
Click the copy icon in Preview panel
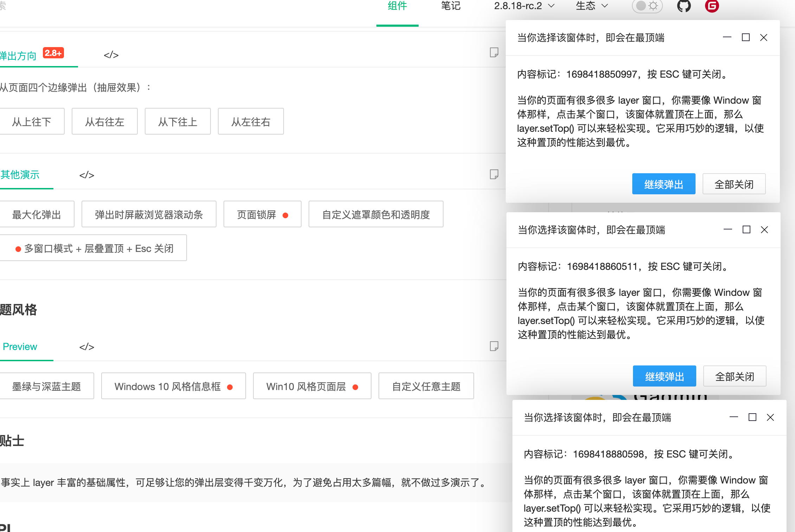click(494, 346)
